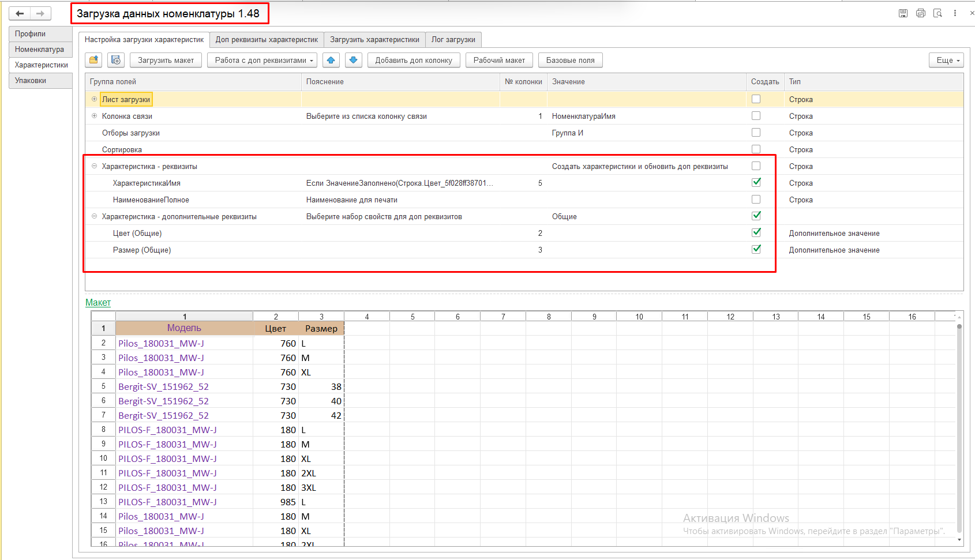Open print preview magnifier icon
Image resolution: width=975 pixels, height=560 pixels.
point(938,13)
